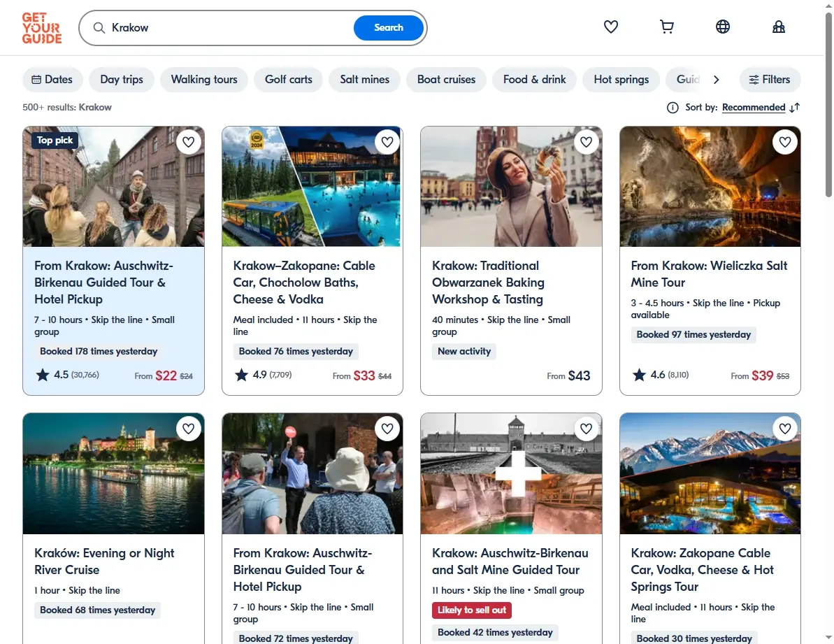
Task: Open From Krakow: Wieliczka Salt Mine Tour title
Action: pos(709,274)
